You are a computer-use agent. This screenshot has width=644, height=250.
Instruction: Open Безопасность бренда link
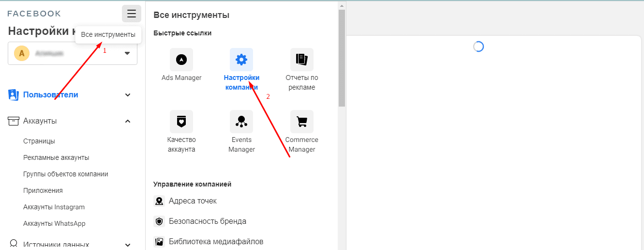coord(208,221)
